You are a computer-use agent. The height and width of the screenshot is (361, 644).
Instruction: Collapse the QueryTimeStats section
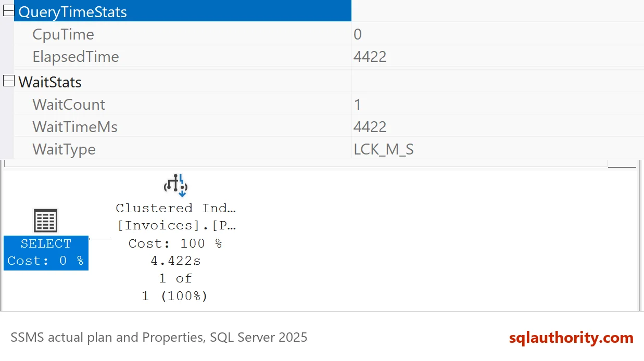(8, 11)
